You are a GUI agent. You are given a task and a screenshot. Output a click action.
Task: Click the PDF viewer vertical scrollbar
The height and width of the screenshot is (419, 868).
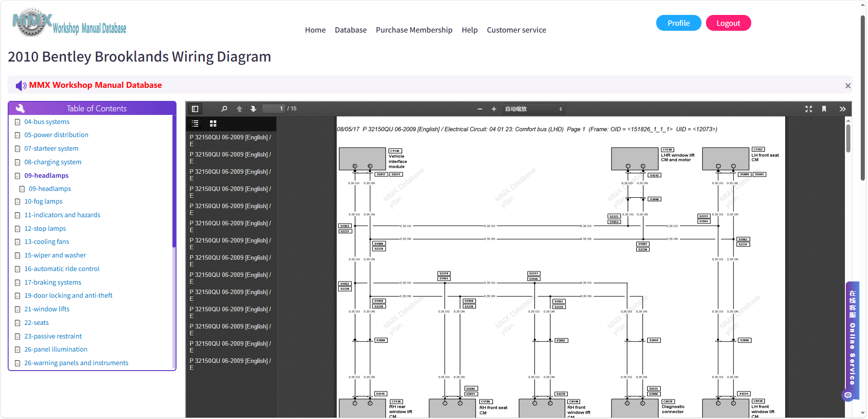tap(848, 138)
